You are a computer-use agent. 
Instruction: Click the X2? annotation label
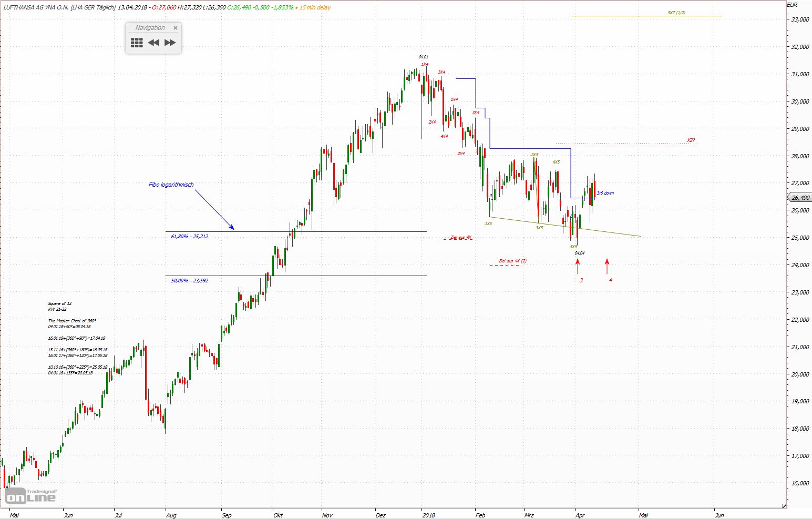click(691, 140)
